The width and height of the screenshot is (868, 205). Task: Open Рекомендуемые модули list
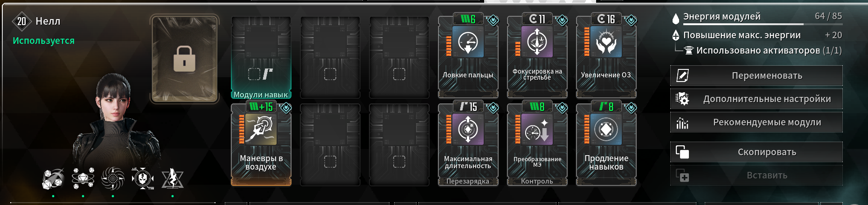pyautogui.click(x=757, y=122)
